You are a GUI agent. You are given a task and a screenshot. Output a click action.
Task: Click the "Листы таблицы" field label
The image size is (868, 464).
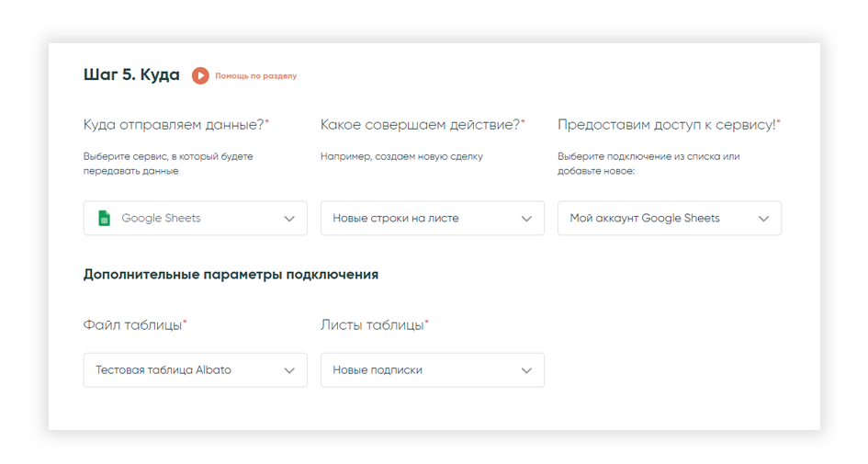pos(374,325)
